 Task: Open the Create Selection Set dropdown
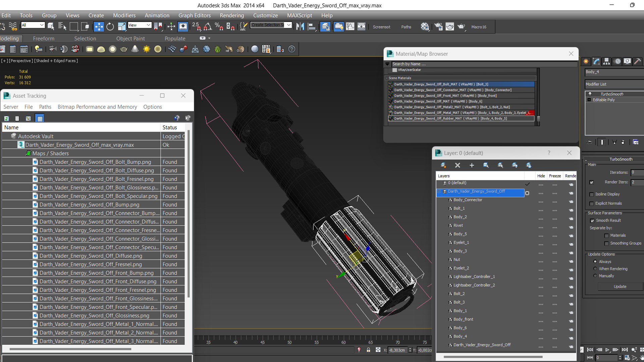[x=288, y=25]
